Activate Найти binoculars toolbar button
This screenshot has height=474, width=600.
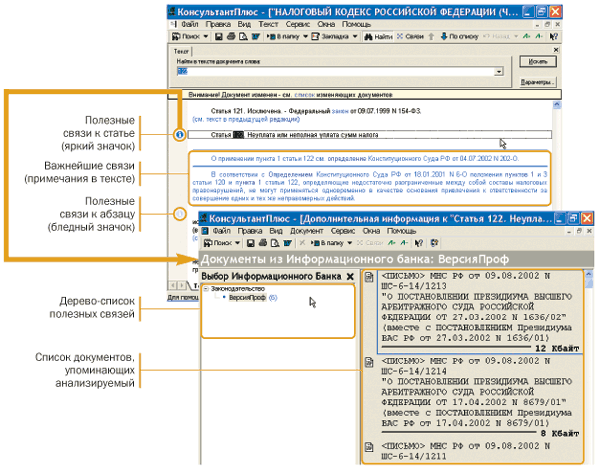(378, 36)
